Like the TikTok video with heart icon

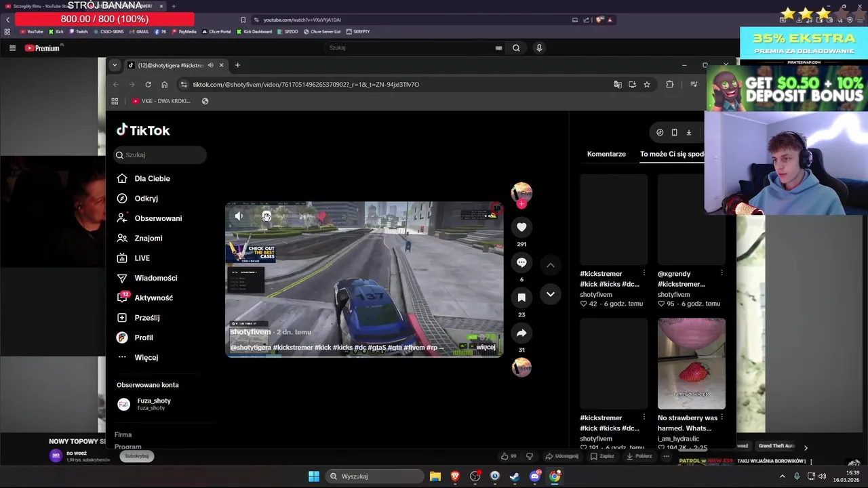click(521, 227)
